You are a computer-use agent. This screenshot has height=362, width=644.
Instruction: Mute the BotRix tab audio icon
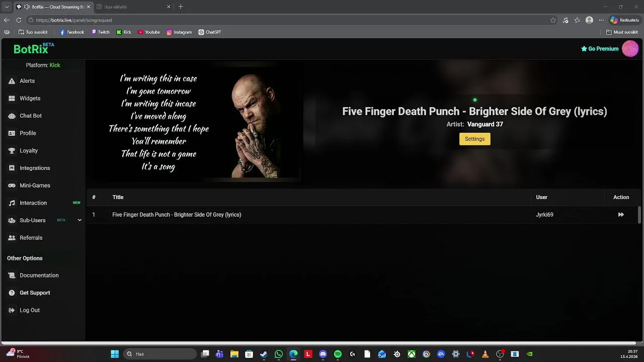26,7
